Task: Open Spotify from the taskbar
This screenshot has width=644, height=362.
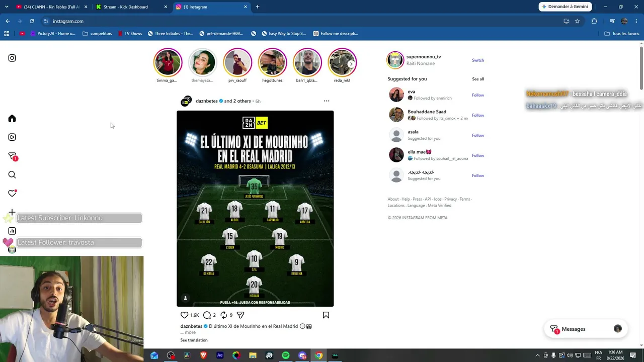Action: coord(286,355)
